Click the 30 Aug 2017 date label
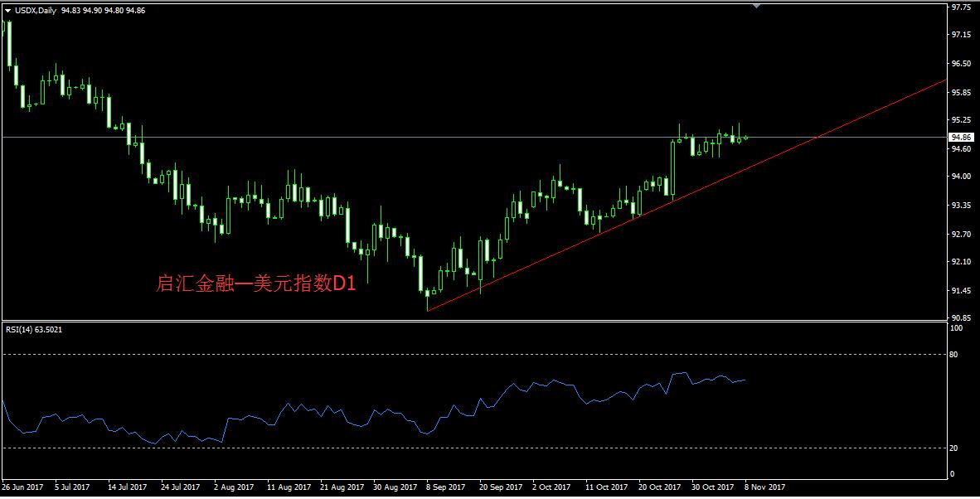The height and width of the screenshot is (499, 980). pos(395,487)
